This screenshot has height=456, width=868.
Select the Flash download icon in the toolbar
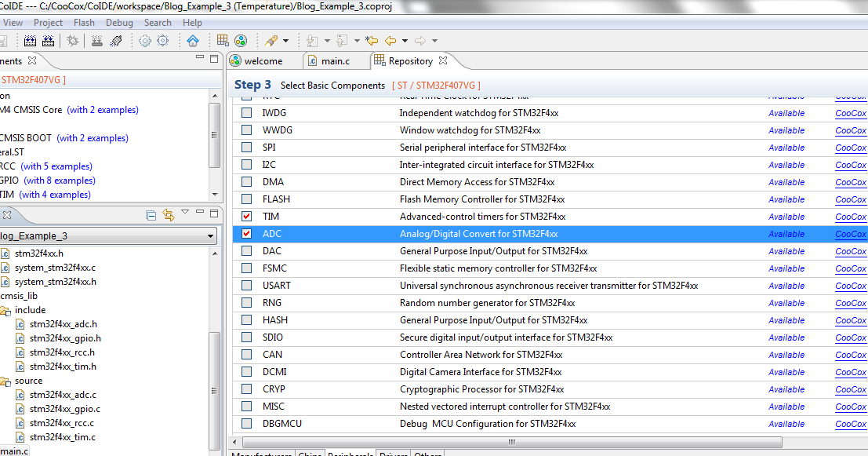coord(96,40)
